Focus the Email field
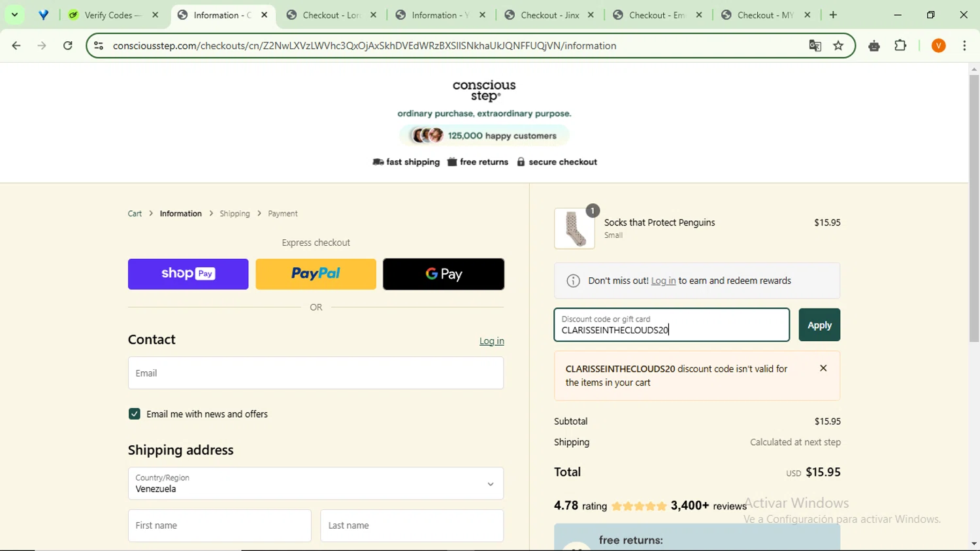980x551 pixels. pos(316,373)
